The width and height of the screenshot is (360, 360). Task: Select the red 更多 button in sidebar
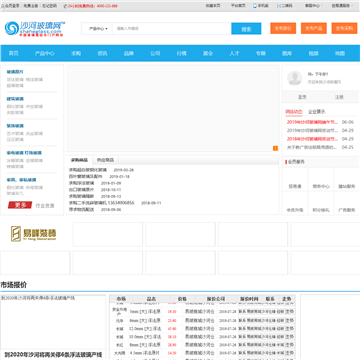tap(20, 205)
